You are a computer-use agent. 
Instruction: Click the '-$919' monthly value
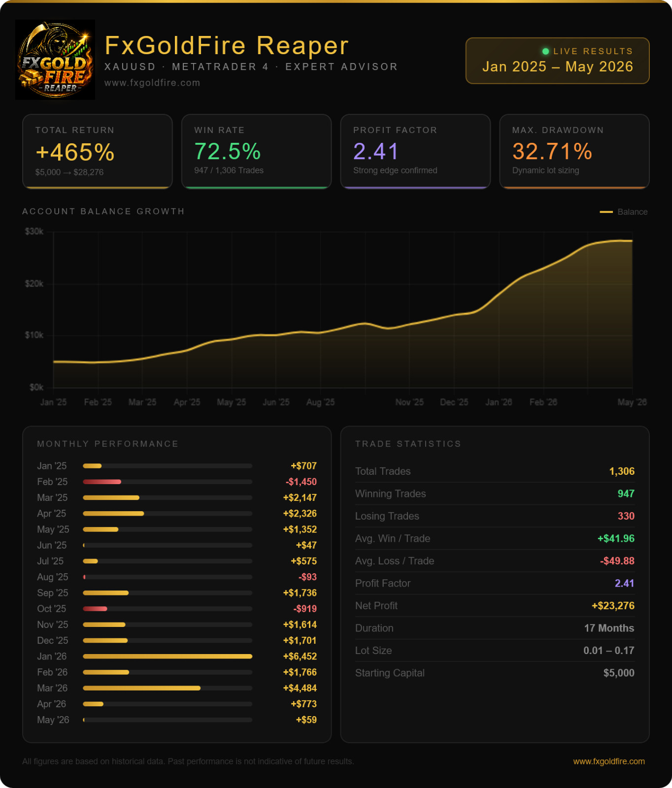(x=305, y=609)
